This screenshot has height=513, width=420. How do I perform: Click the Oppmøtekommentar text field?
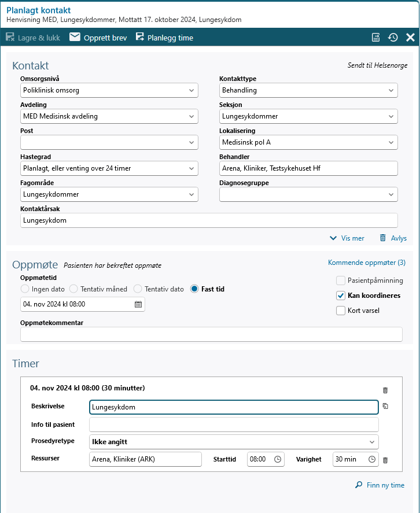211,334
